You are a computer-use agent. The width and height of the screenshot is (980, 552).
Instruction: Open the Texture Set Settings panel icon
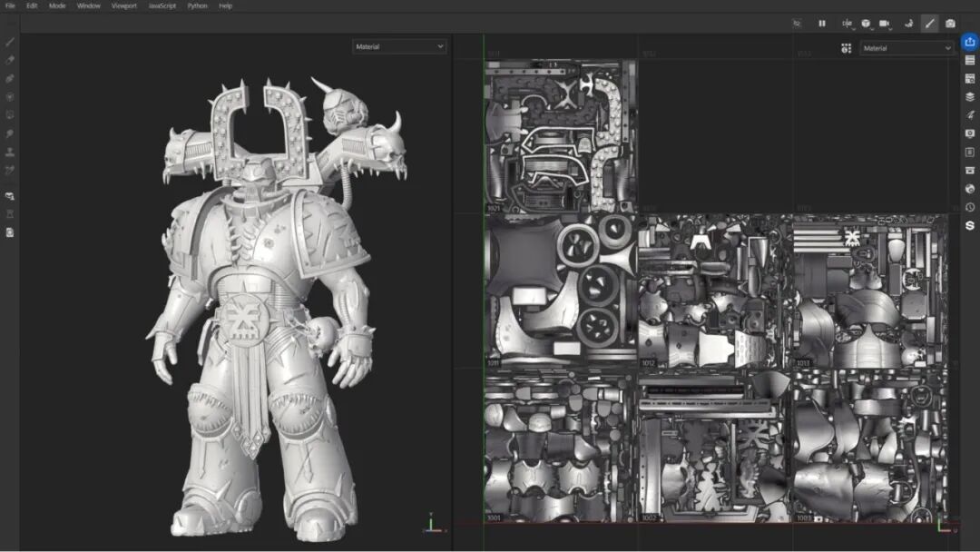coord(969,79)
